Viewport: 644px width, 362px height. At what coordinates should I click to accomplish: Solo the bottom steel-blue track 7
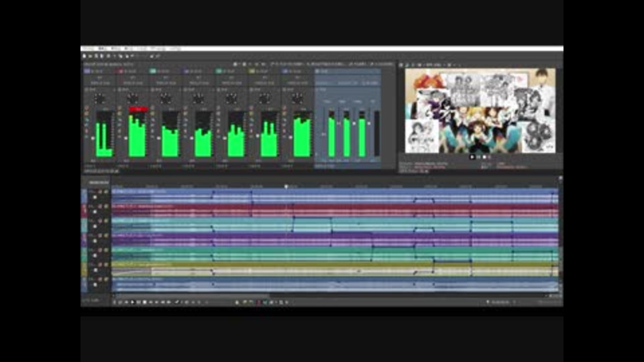pos(106,279)
